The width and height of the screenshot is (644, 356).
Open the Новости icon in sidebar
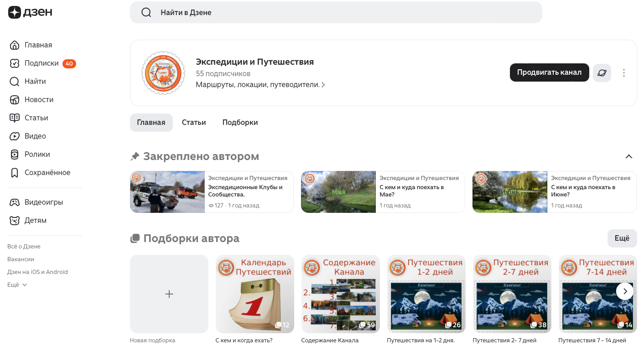pos(15,99)
